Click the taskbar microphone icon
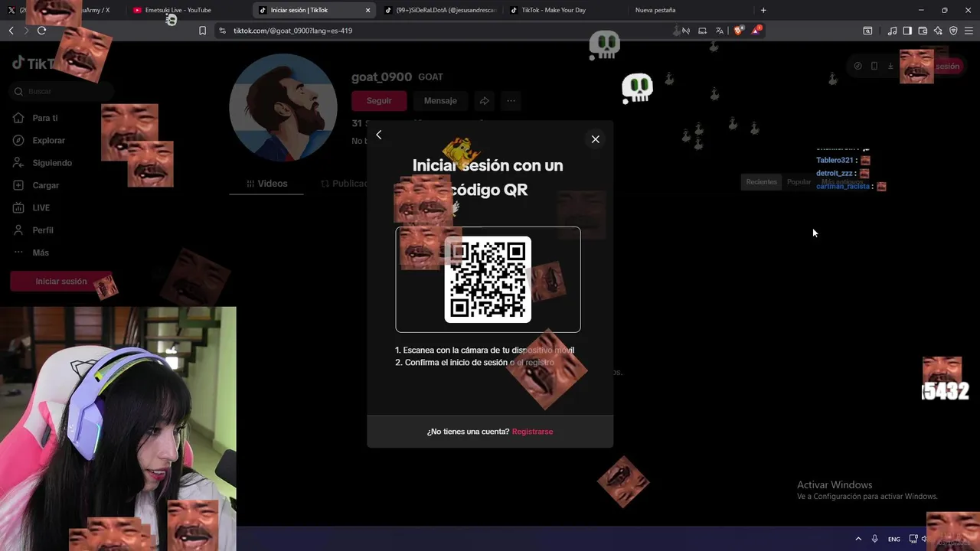Screen dimensions: 980x551 coord(874,539)
